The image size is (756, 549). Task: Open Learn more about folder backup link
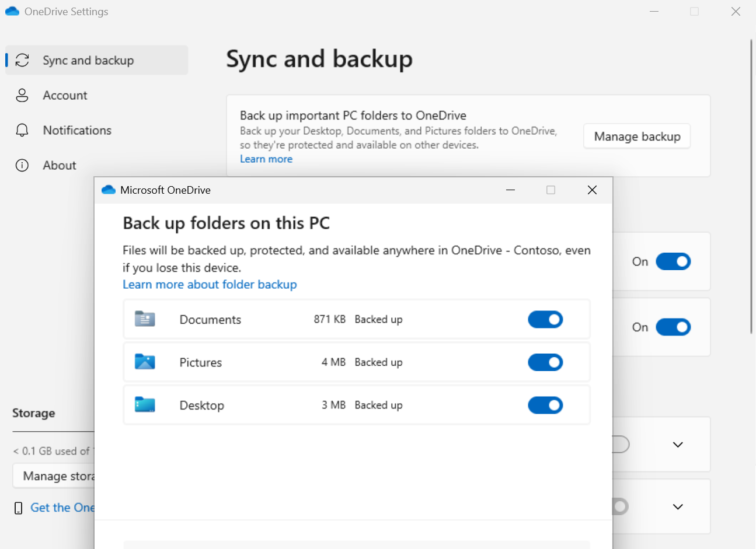tap(210, 284)
